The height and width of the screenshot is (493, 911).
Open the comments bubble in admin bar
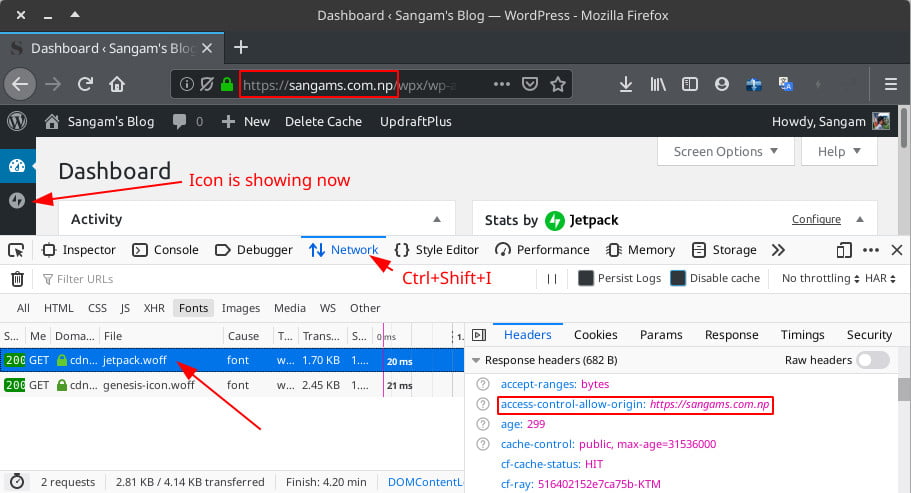(180, 121)
